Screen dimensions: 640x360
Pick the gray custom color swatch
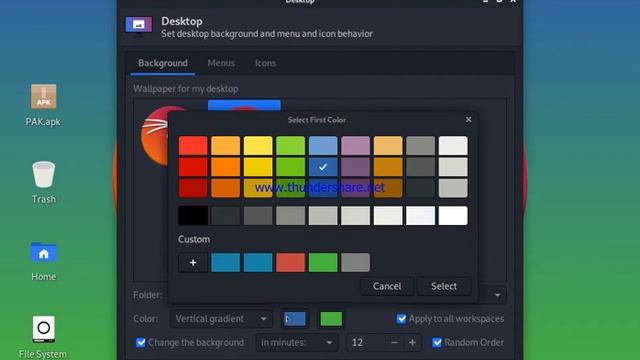[356, 262]
